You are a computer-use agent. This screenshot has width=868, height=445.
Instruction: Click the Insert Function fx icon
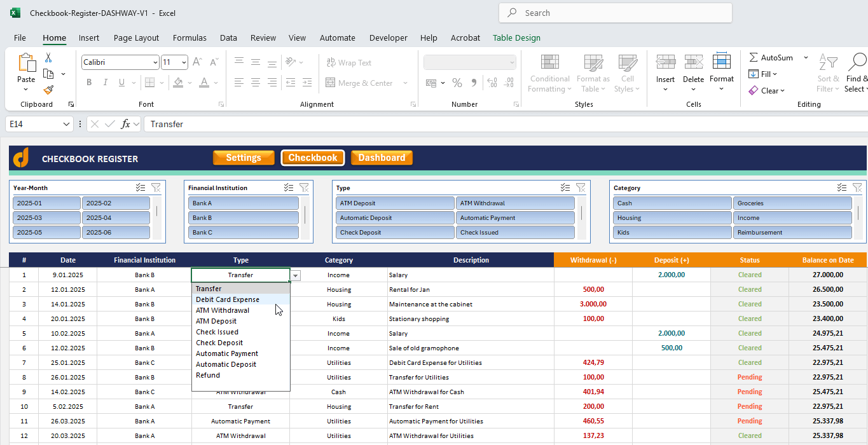click(125, 124)
